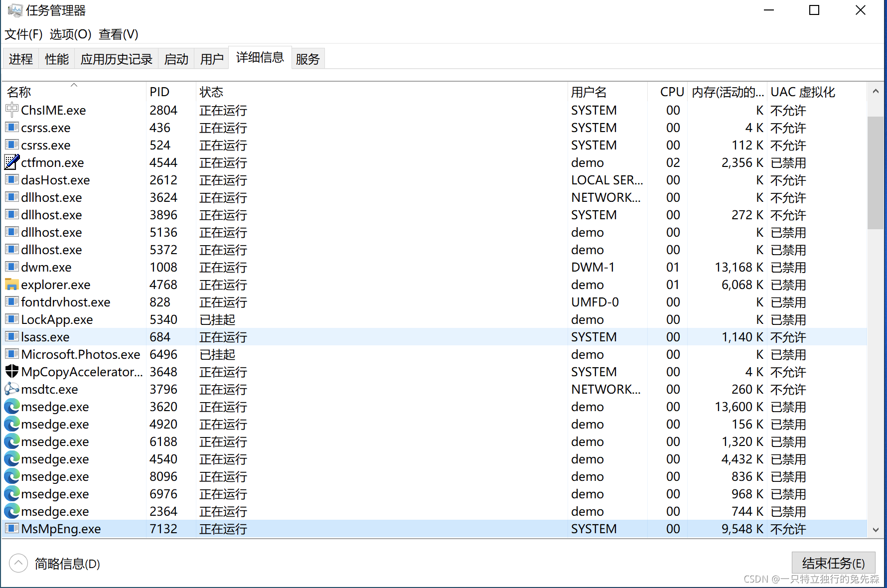Switch to the 服务 tab
Viewport: 887px width, 588px height.
tap(308, 59)
